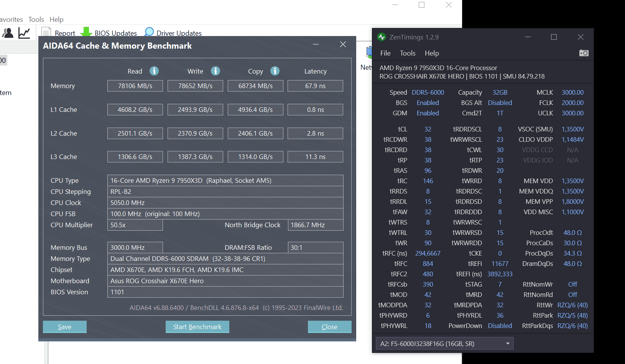
Task: Click the tRC value 146
Action: click(x=428, y=181)
